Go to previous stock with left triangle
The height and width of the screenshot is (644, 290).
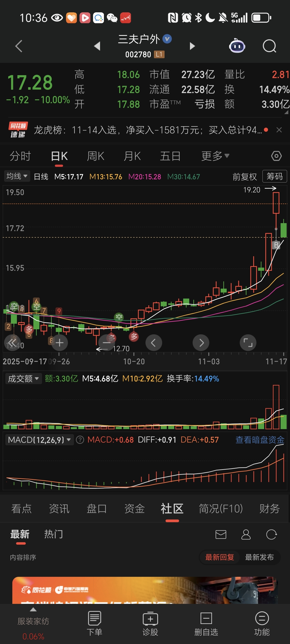[x=97, y=46]
